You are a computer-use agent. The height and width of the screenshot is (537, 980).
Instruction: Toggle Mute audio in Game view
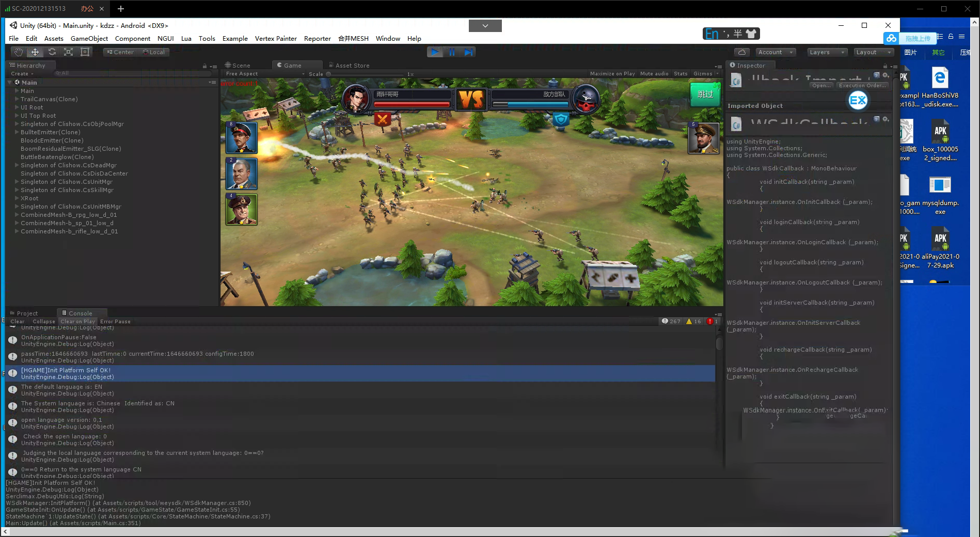coord(654,74)
